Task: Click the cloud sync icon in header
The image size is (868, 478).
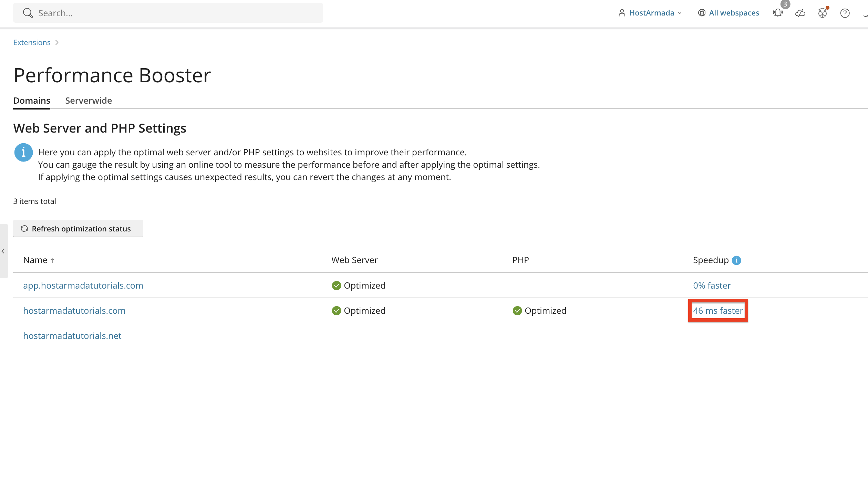Action: click(800, 13)
